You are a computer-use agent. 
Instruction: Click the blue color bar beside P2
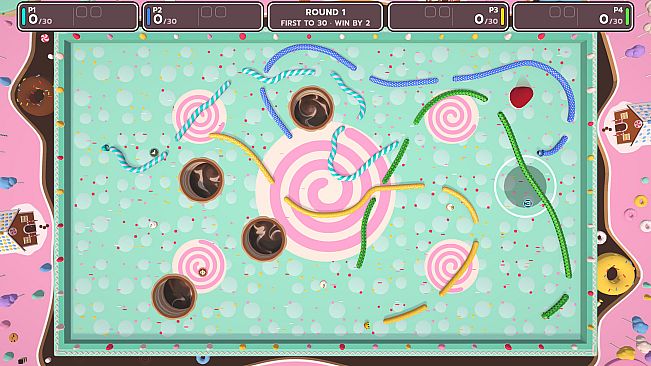[149, 17]
